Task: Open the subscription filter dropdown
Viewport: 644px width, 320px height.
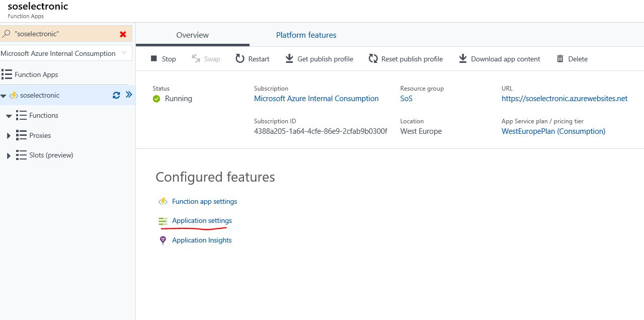Action: [x=124, y=53]
